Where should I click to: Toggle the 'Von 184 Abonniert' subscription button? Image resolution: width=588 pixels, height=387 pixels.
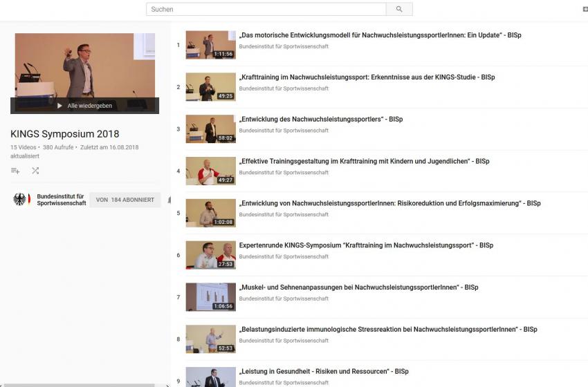click(125, 200)
